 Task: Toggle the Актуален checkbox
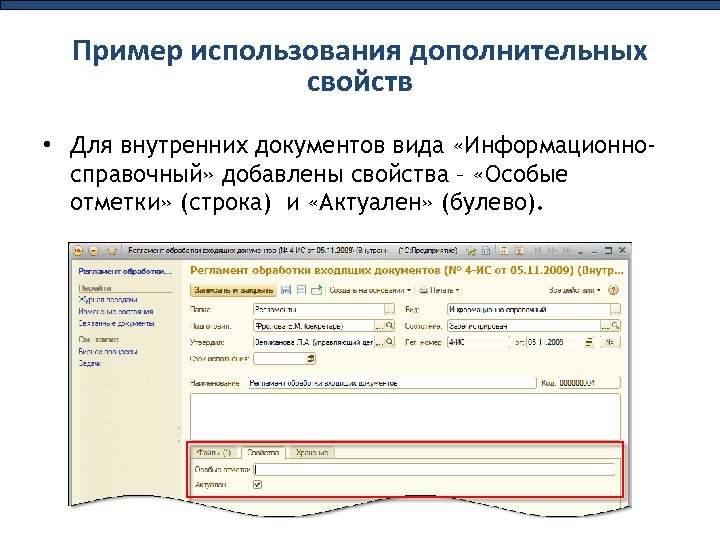258,484
